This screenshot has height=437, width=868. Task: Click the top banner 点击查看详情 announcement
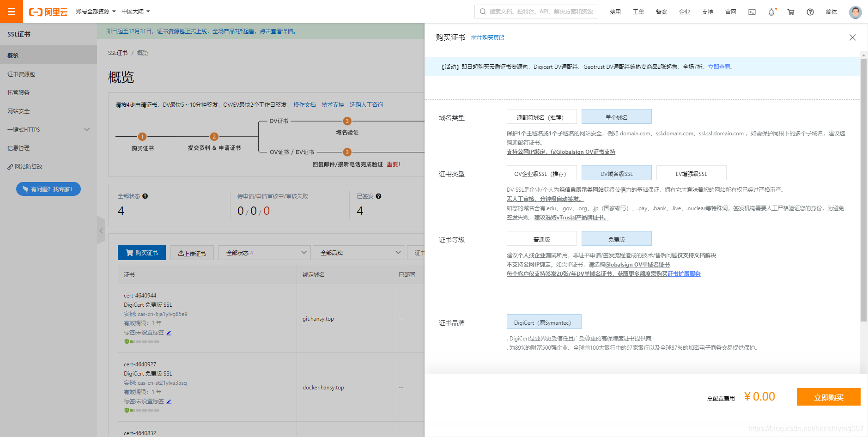[277, 31]
